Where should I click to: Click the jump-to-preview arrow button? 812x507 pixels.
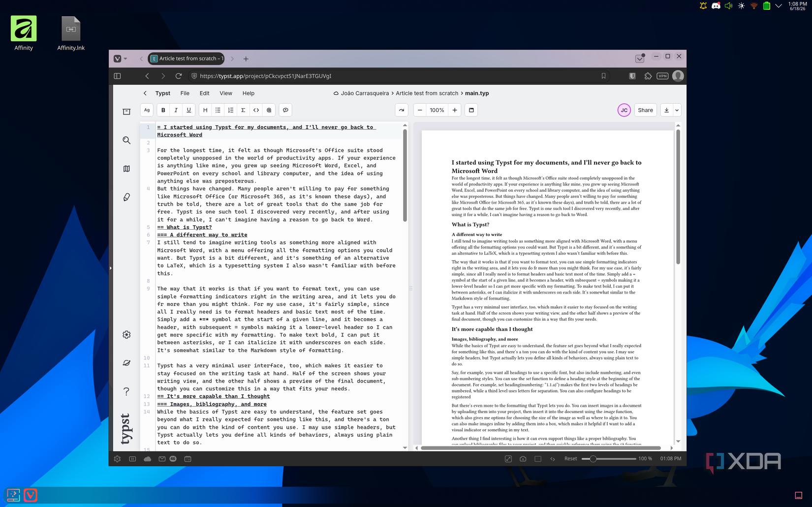point(402,110)
